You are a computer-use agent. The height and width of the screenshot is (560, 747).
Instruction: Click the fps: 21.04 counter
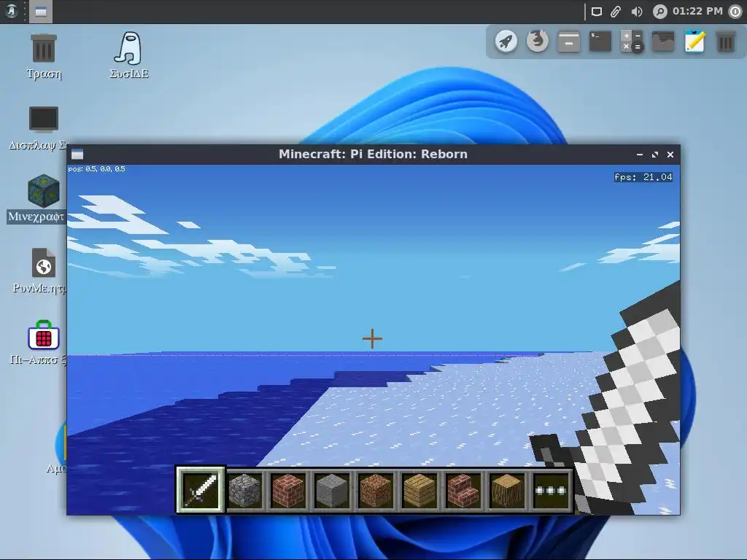pyautogui.click(x=643, y=177)
